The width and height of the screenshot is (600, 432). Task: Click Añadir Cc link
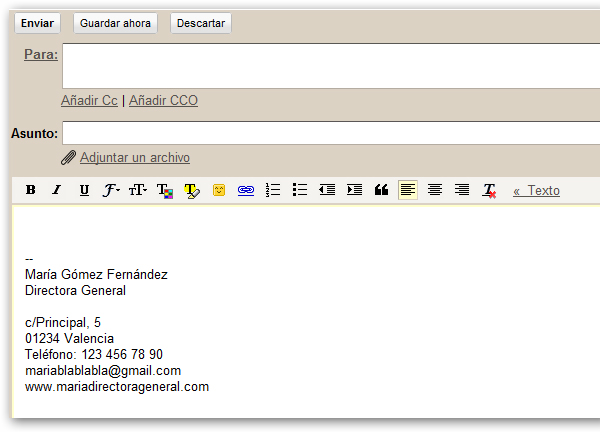point(89,100)
